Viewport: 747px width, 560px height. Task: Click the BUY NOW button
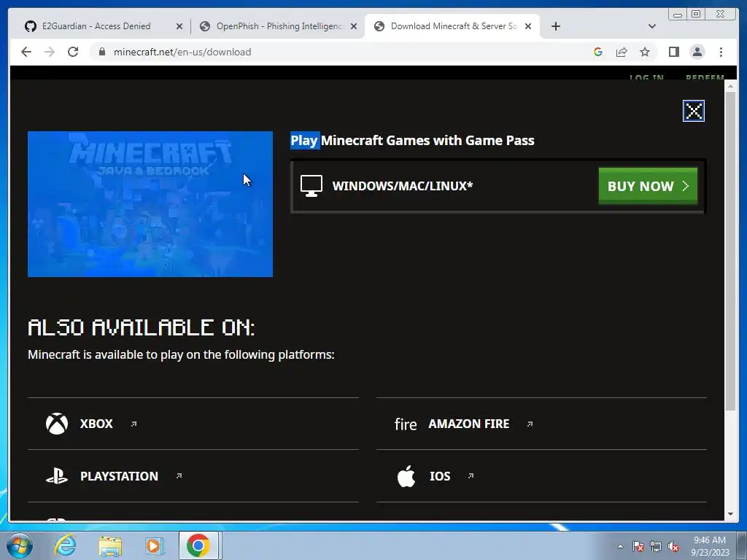point(648,186)
